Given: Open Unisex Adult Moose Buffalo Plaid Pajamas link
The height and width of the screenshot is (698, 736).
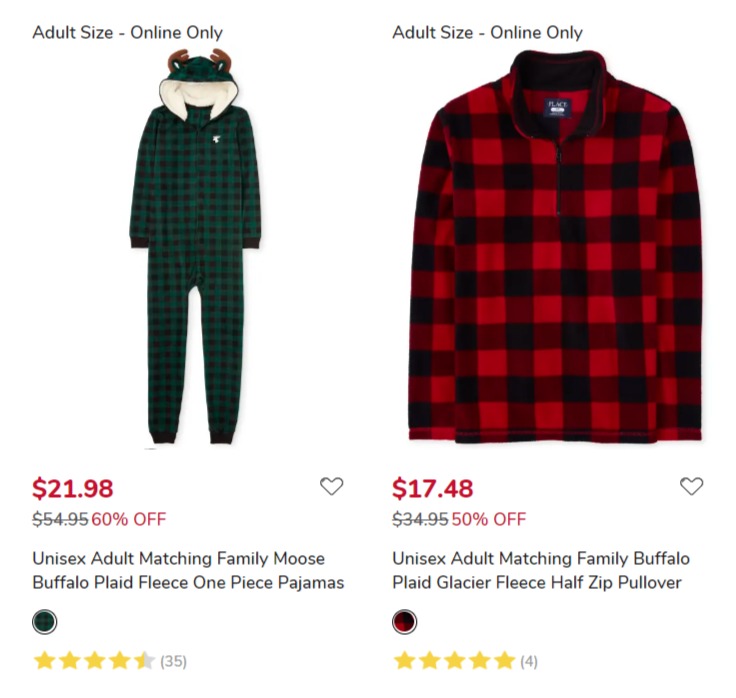Looking at the screenshot, I should coord(188,570).
